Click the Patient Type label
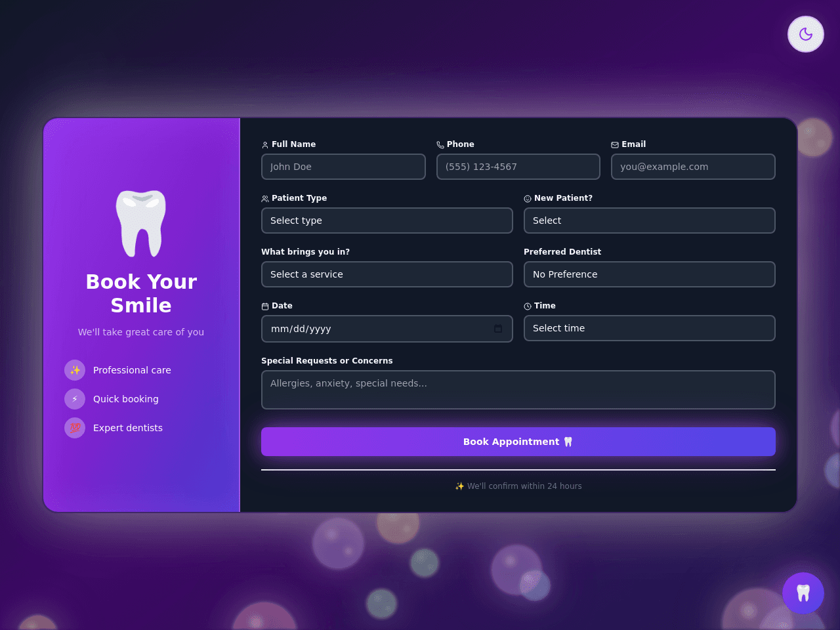 (x=299, y=198)
